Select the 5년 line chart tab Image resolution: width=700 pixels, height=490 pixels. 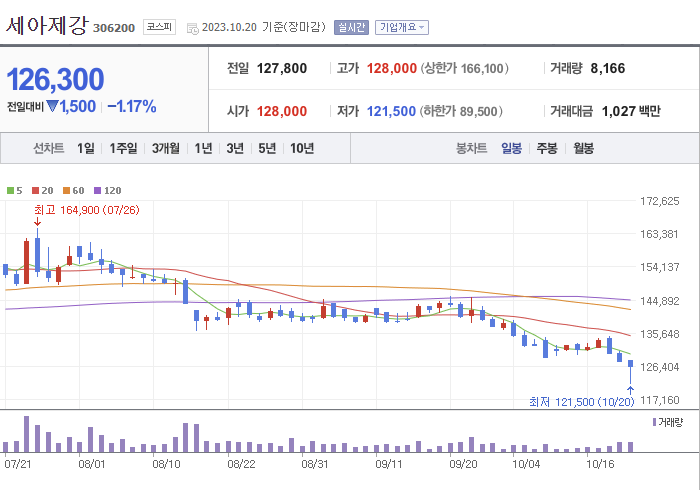pos(267,148)
